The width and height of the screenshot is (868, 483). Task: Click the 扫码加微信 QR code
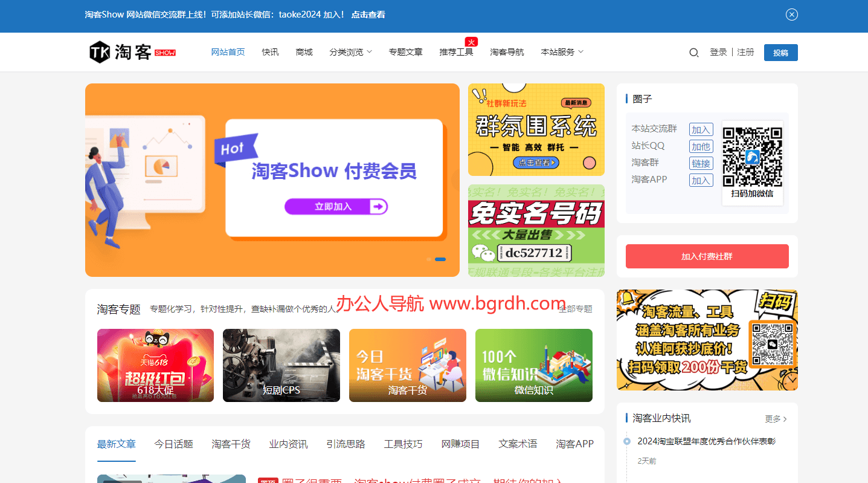(752, 156)
